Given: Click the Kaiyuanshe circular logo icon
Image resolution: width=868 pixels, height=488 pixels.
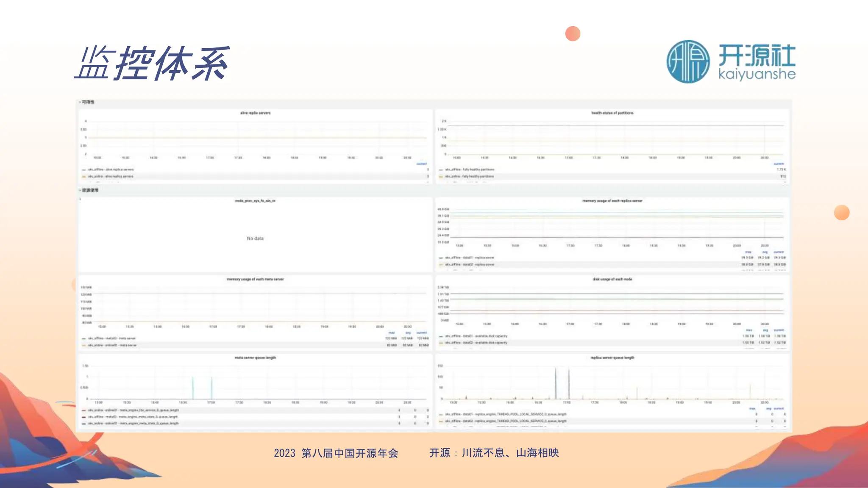Looking at the screenshot, I should pyautogui.click(x=687, y=62).
